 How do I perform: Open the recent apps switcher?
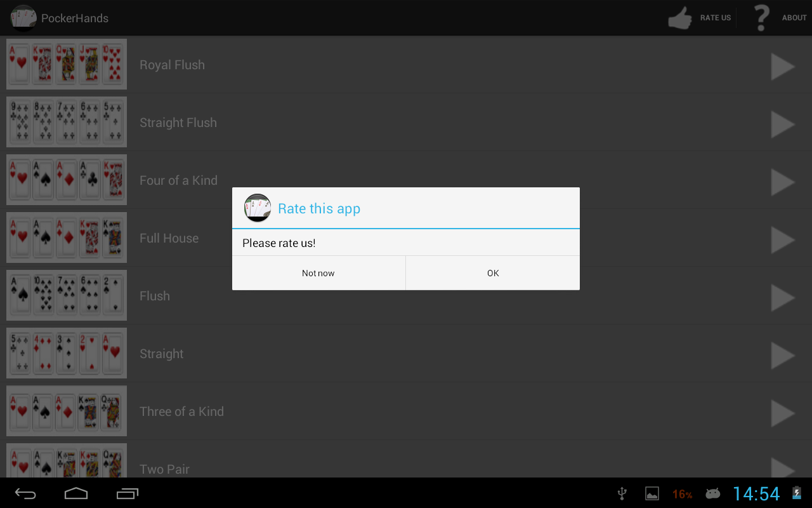pos(128,493)
